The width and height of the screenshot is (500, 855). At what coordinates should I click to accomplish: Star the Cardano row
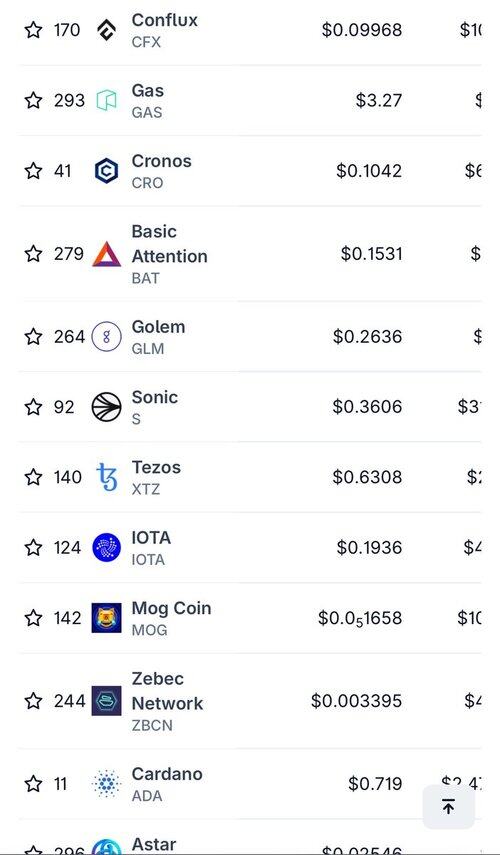tap(33, 784)
